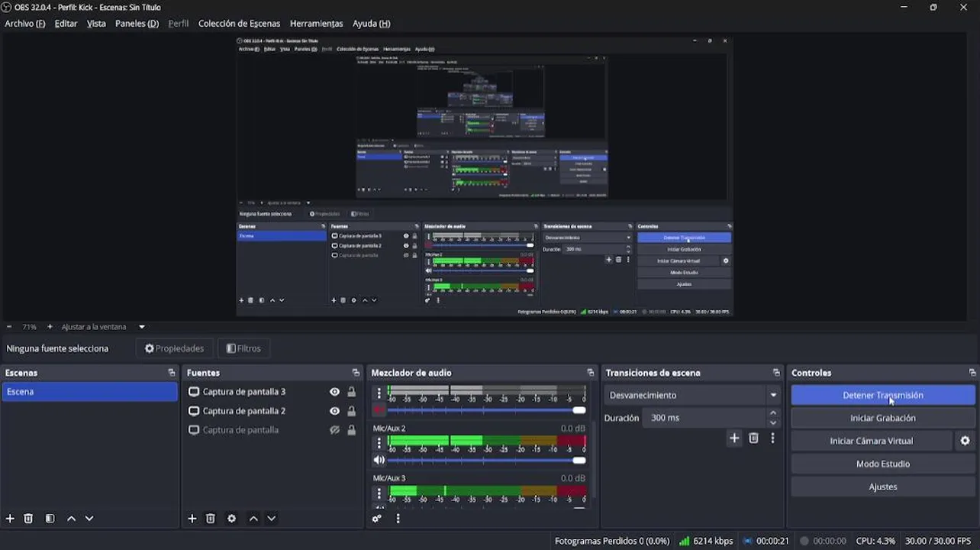Undock the Fuentes panel
The image size is (980, 550).
[x=356, y=373]
